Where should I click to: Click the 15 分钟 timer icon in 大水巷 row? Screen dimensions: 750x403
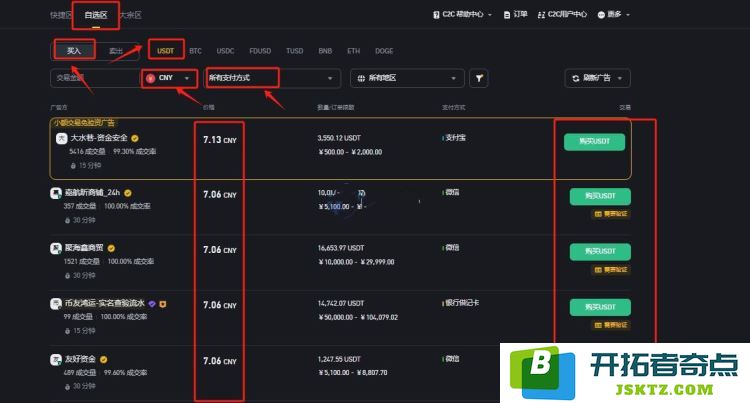(73, 166)
